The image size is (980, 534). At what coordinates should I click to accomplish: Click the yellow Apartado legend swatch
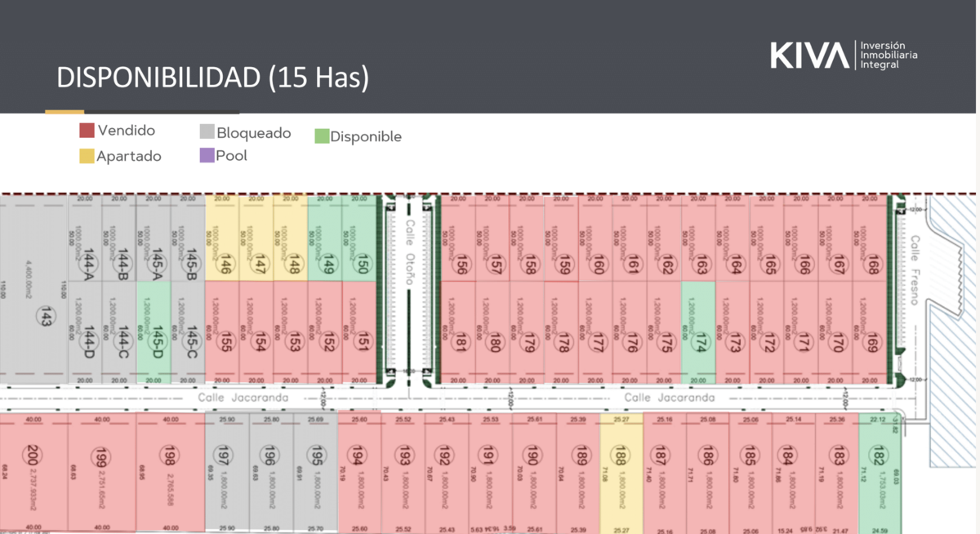point(87,156)
